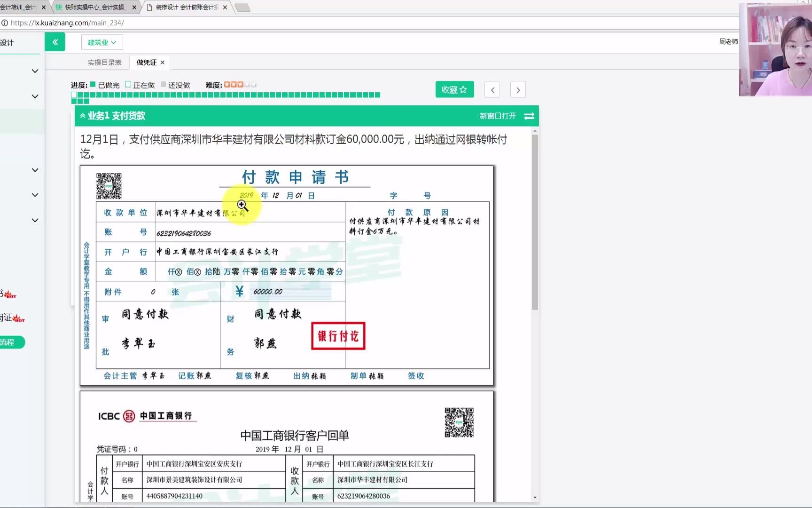Expand fifth sidebar chevron
This screenshot has height=508, width=812.
35,220
